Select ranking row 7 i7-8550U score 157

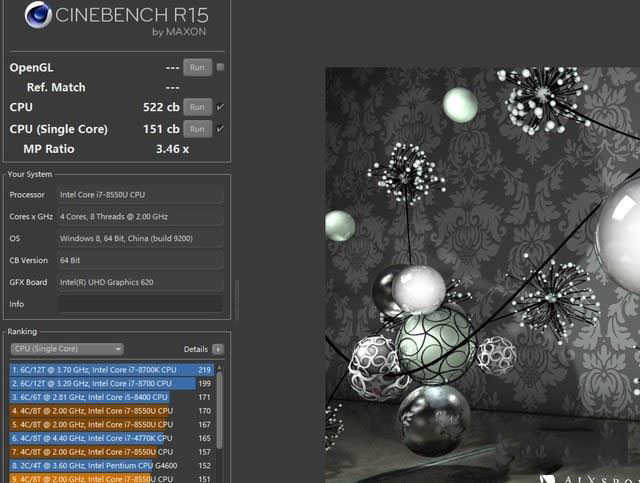[111, 452]
